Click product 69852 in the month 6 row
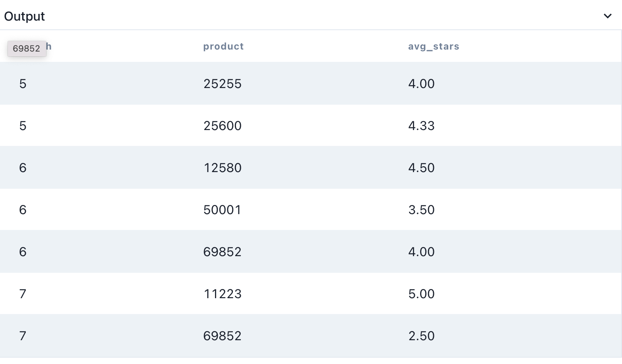Screen dimensions: 622x364 pyautogui.click(x=222, y=252)
